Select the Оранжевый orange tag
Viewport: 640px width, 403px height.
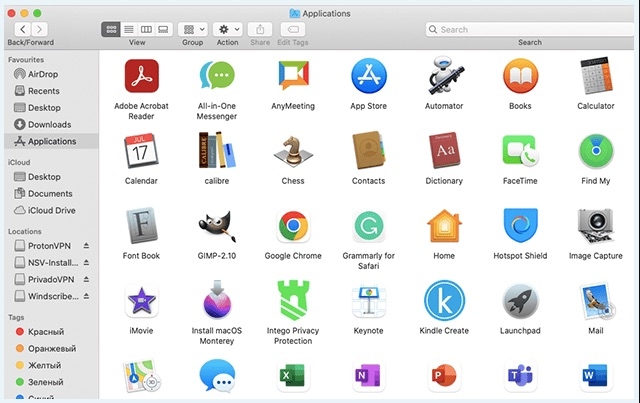tap(51, 348)
